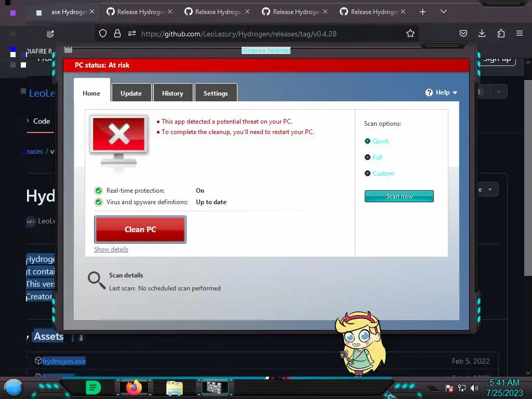Click the tracking protection shield icon

tap(103, 33)
